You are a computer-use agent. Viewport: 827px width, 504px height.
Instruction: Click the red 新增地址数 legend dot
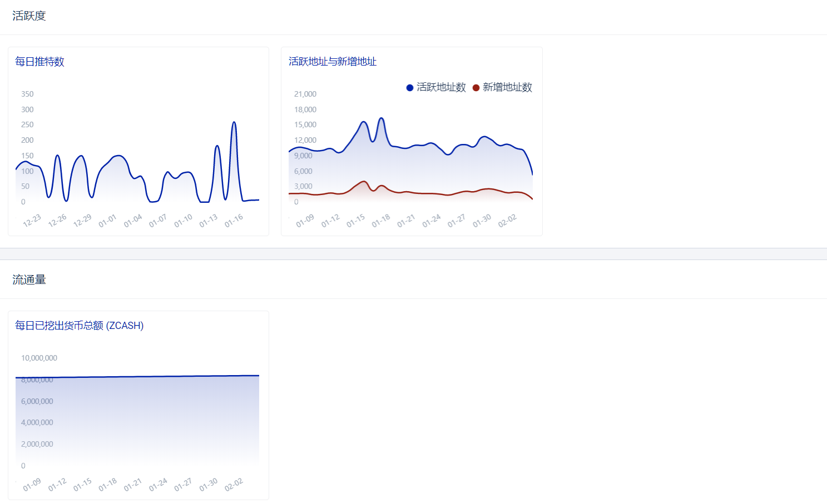coord(476,88)
